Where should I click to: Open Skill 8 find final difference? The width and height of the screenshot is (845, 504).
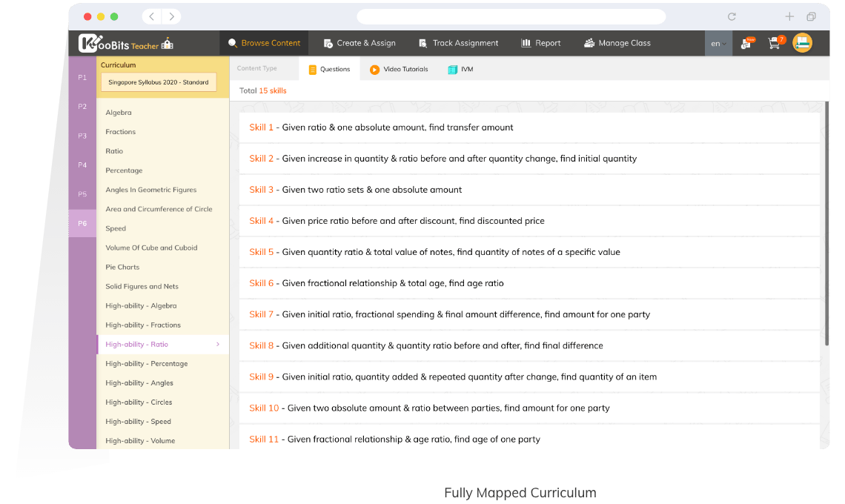tap(529, 346)
